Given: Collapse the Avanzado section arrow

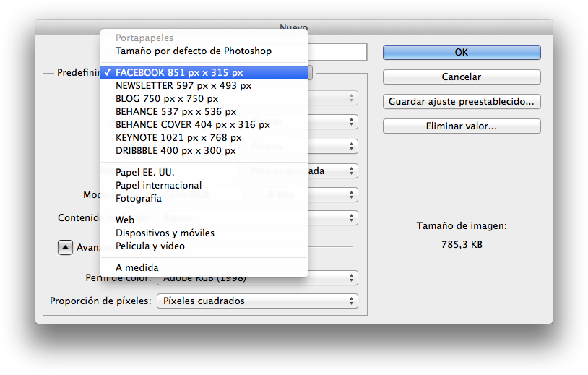Looking at the screenshot, I should [x=65, y=248].
